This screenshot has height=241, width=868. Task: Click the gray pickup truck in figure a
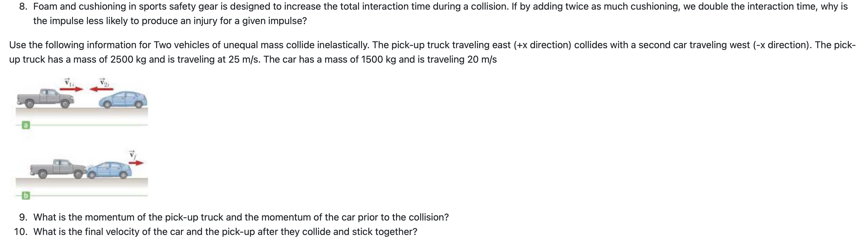coord(46,98)
